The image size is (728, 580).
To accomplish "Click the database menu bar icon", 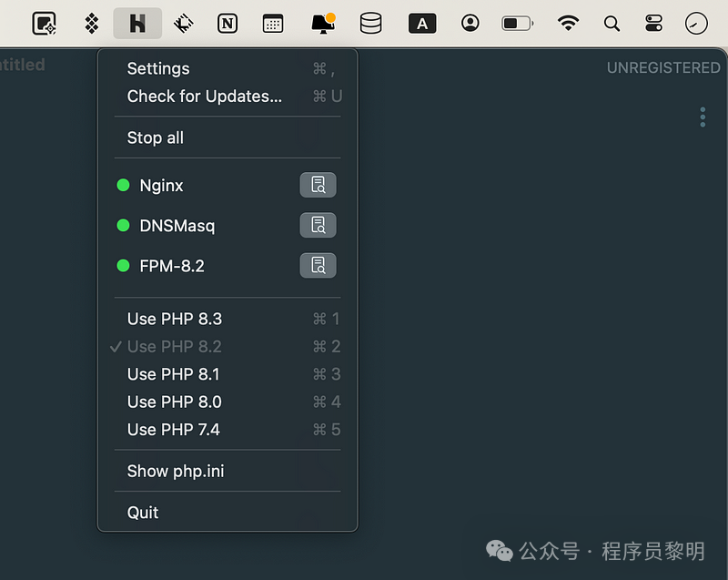I will [x=370, y=24].
